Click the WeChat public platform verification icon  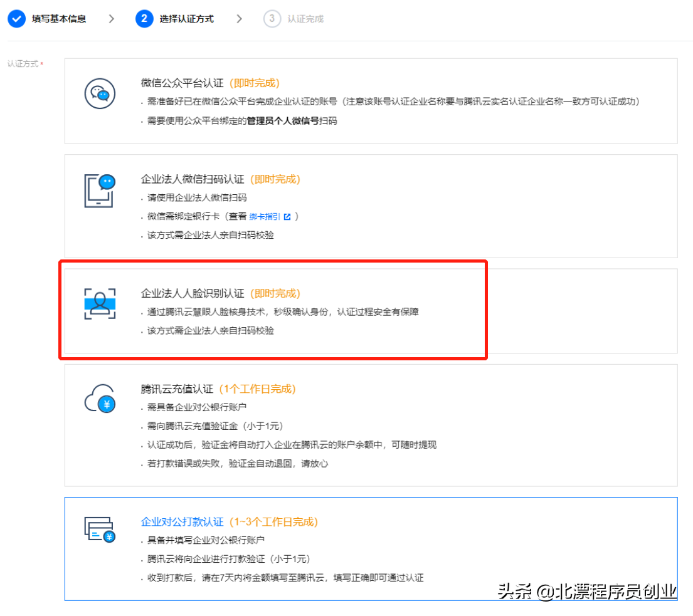pos(100,94)
